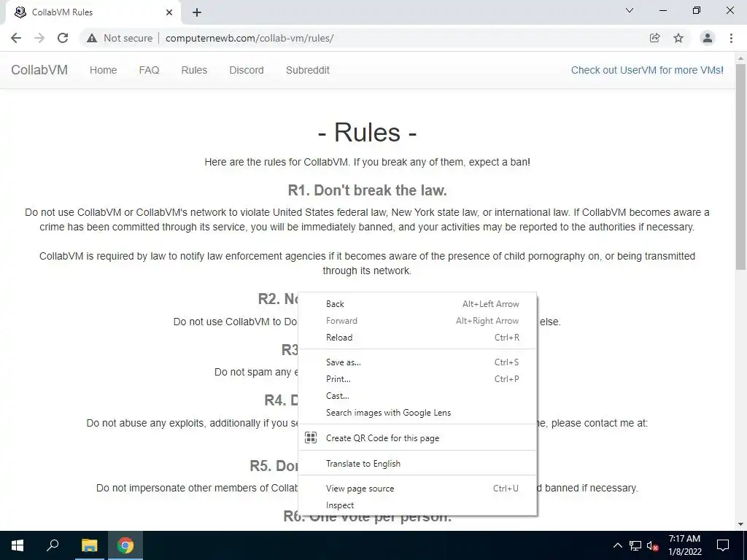
Task: Click heading 'R1. Don't break the law.'
Action: coord(368,190)
